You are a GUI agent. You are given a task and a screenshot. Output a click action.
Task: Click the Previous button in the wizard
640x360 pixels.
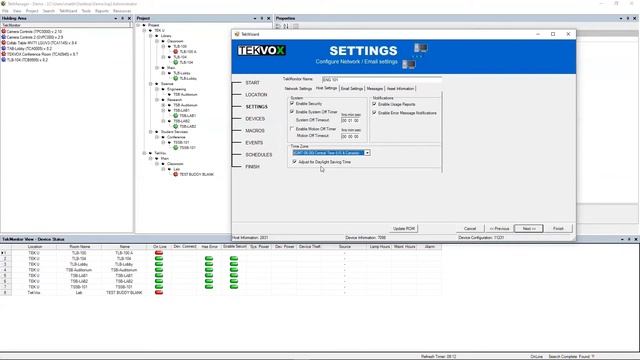point(499,229)
